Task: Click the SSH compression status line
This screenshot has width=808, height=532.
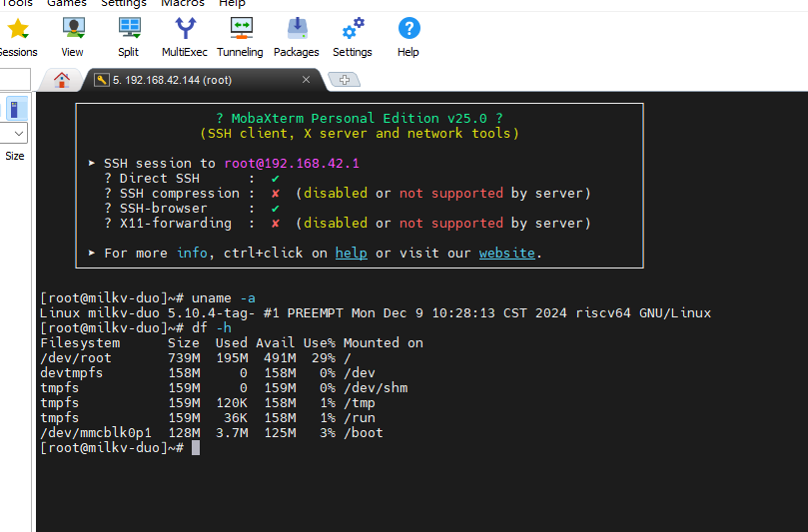Action: (348, 193)
